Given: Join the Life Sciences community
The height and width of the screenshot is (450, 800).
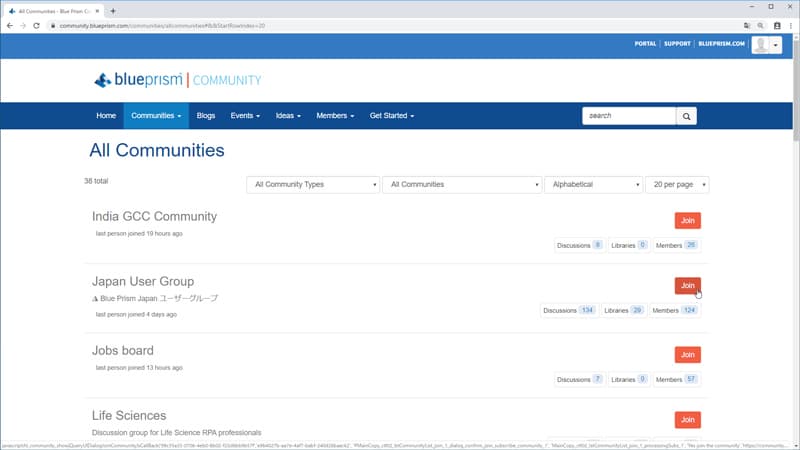Looking at the screenshot, I should point(687,420).
